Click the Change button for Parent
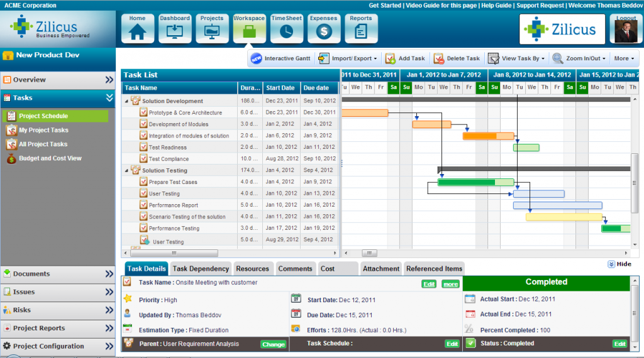This screenshot has height=358, width=644. [274, 344]
